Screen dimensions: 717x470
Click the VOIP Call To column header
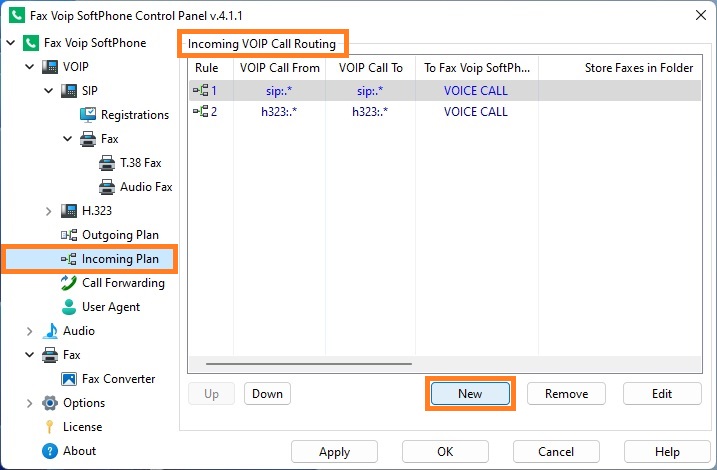point(370,68)
